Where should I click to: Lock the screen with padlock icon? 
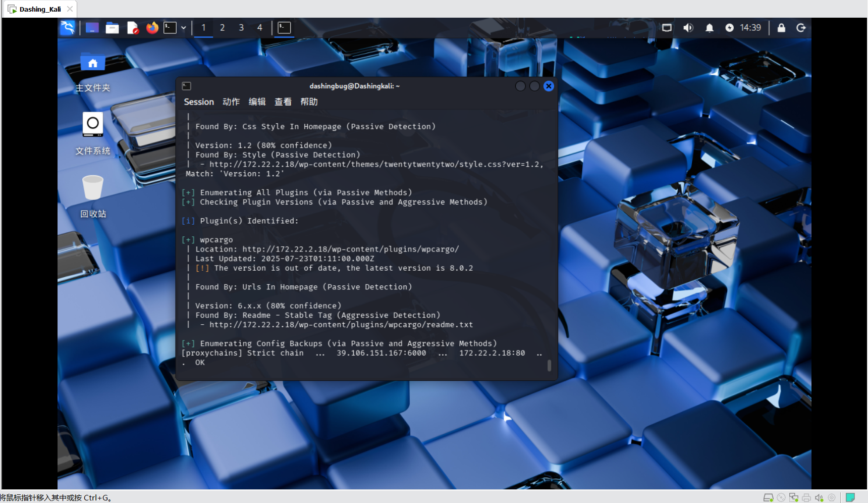(x=781, y=28)
